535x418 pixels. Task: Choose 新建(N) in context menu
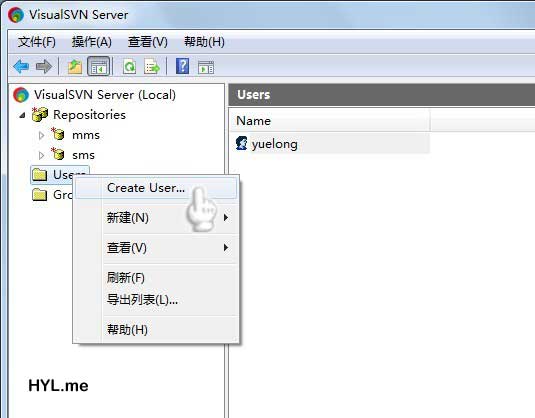click(x=156, y=217)
